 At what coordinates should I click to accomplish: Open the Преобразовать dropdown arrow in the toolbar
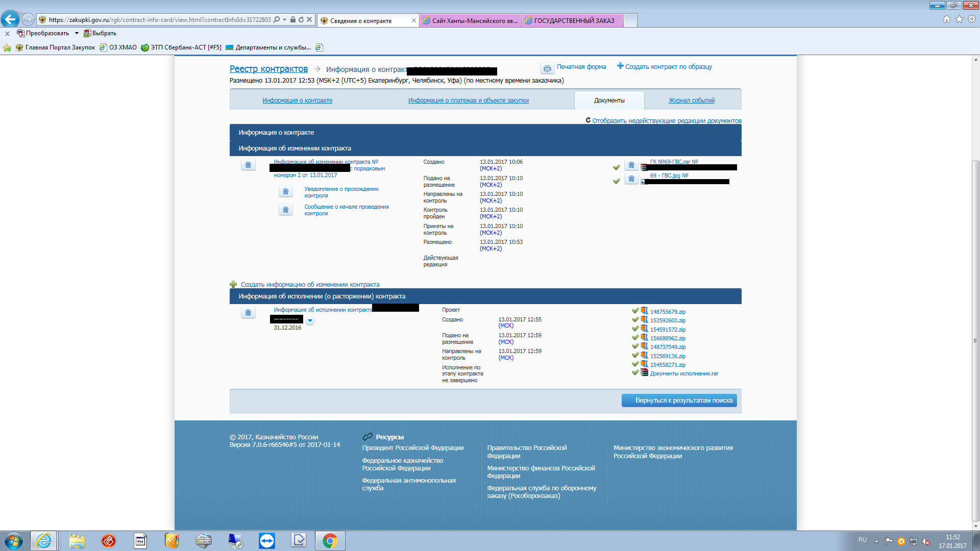click(x=77, y=33)
